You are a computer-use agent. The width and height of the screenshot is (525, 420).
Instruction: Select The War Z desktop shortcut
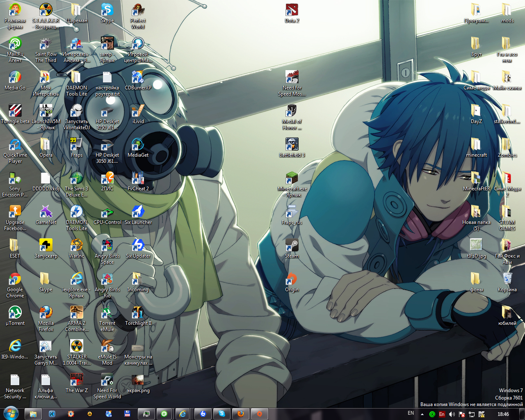[x=76, y=383]
